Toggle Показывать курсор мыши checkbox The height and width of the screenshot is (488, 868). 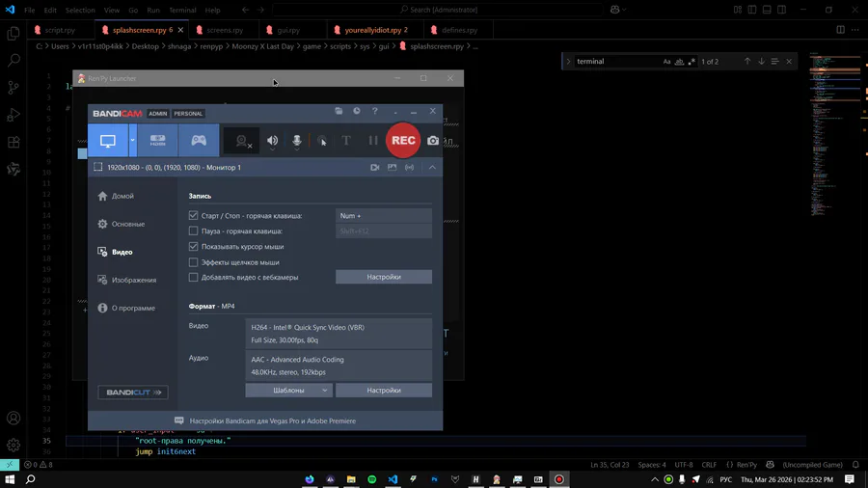193,246
